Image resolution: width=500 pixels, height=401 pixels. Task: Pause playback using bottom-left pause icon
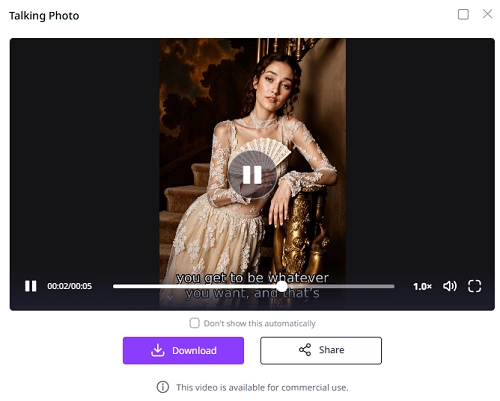pos(30,286)
